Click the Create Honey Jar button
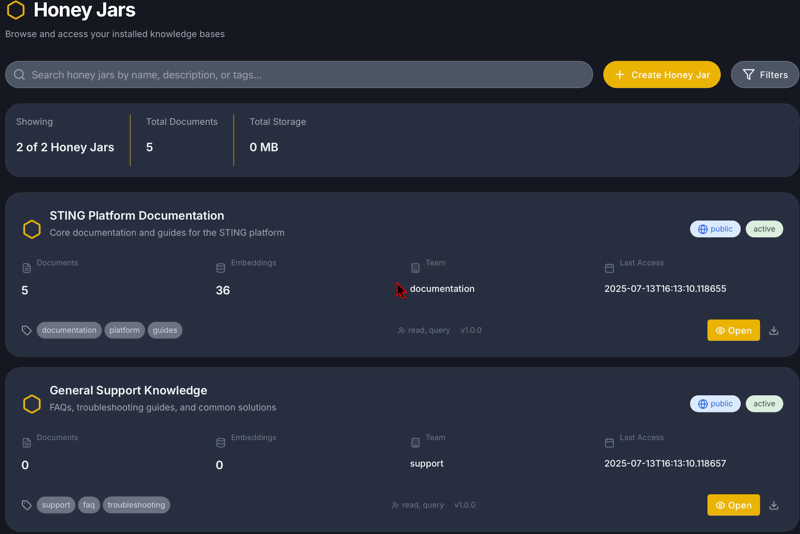The height and width of the screenshot is (534, 800). [661, 75]
